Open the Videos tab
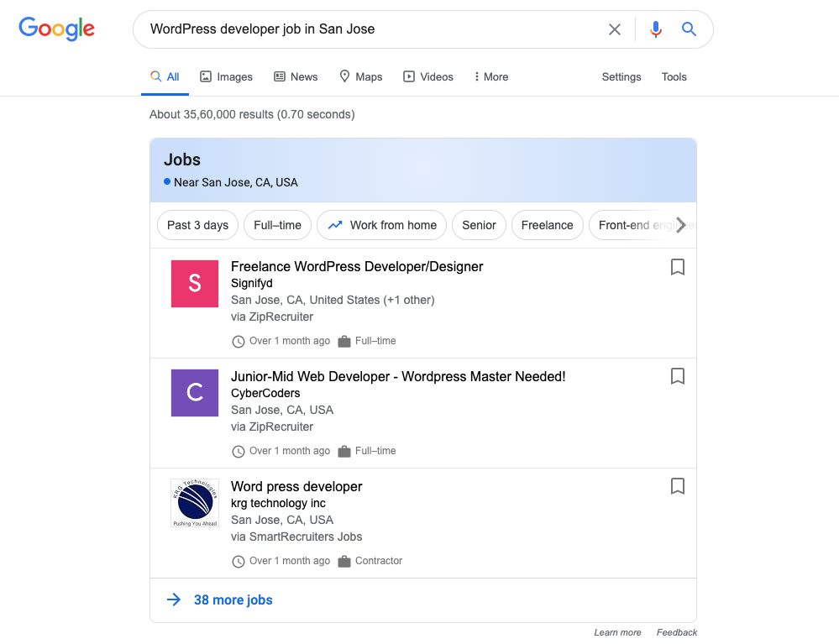Viewport: 839px width, 644px height. (x=428, y=77)
